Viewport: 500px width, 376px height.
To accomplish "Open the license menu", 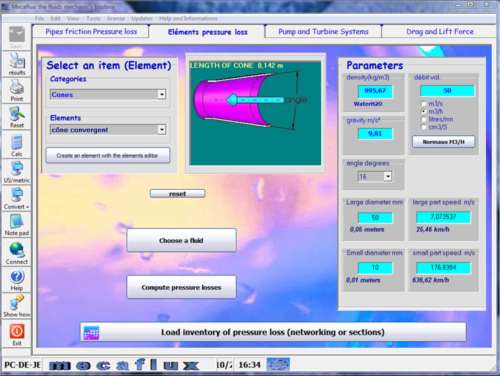I will pos(116,18).
